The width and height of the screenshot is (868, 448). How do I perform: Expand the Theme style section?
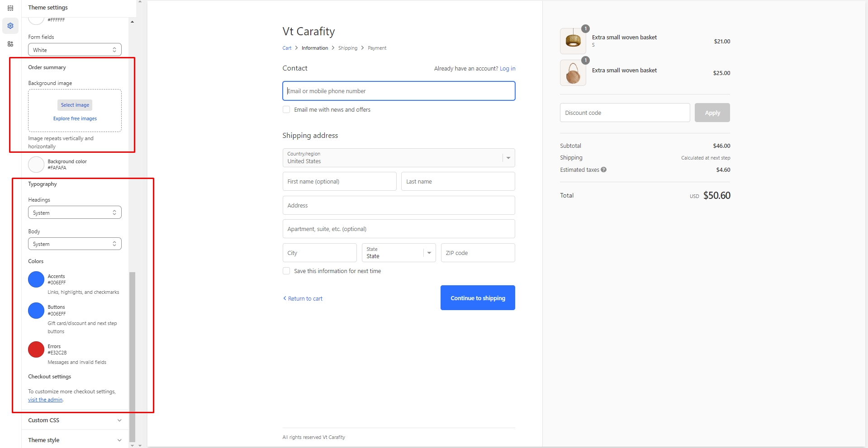click(x=75, y=440)
